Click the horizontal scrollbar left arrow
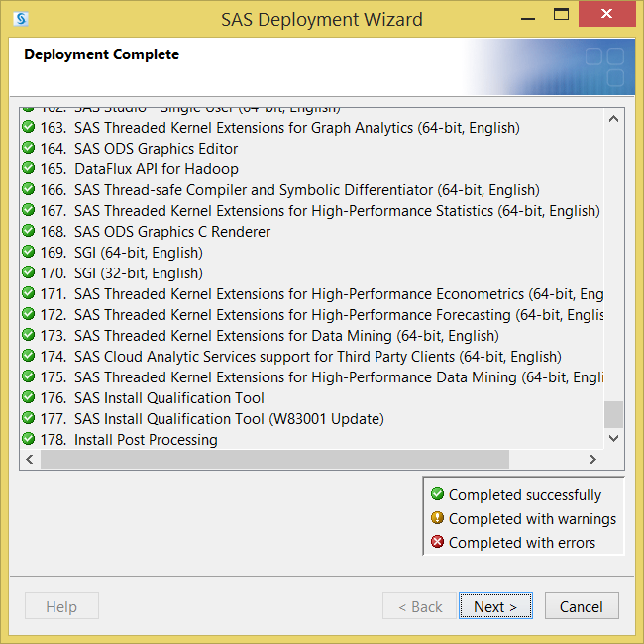644x644 pixels. coord(30,459)
